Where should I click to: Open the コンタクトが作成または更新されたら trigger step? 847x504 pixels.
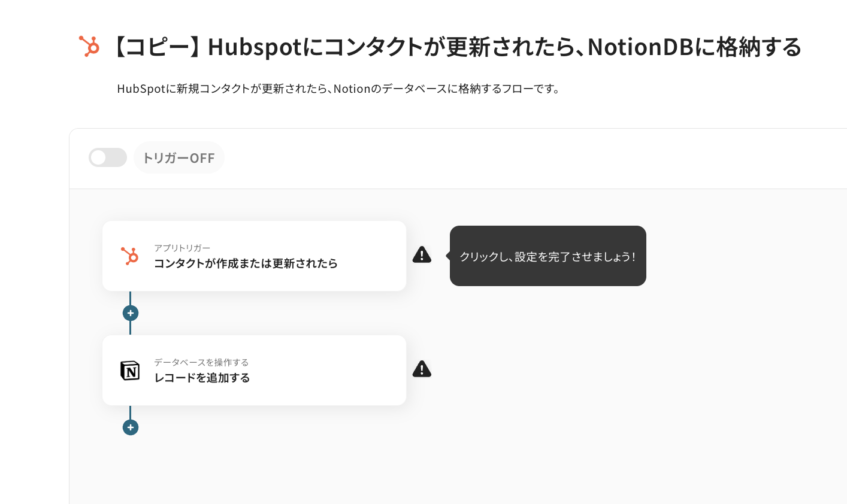[246, 263]
